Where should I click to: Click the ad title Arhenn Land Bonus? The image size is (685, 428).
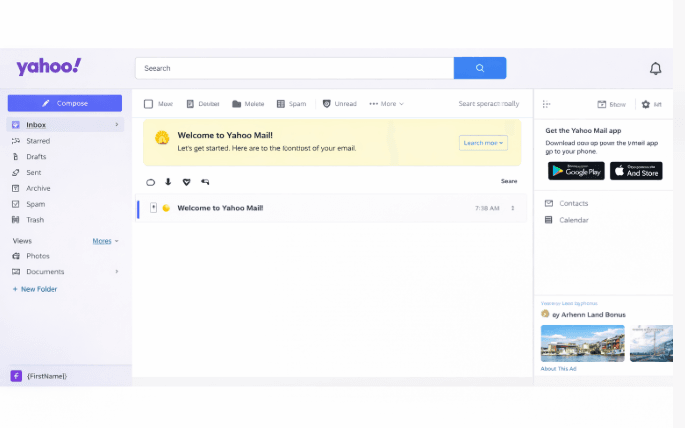pyautogui.click(x=589, y=314)
